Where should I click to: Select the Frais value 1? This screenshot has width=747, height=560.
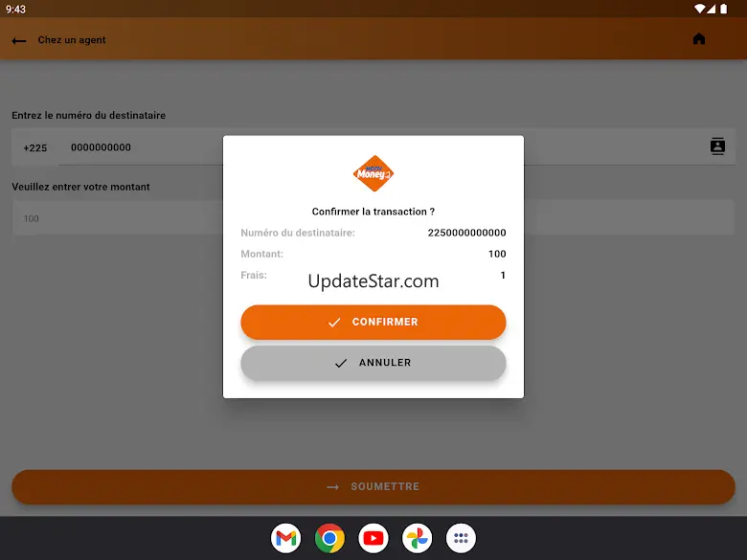503,275
